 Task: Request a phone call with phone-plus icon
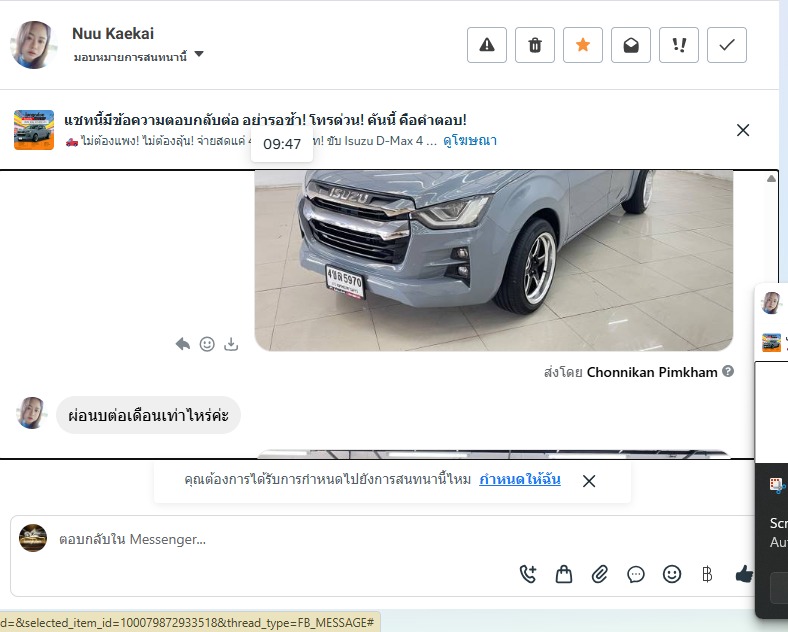[528, 574]
